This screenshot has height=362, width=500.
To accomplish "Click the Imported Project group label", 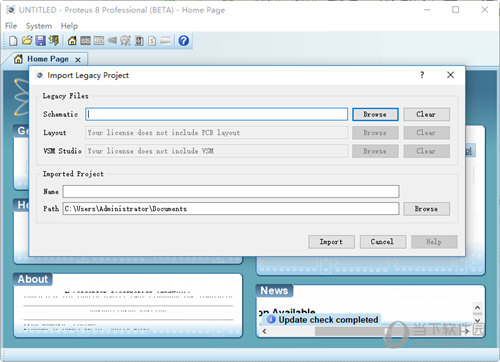I will (73, 174).
